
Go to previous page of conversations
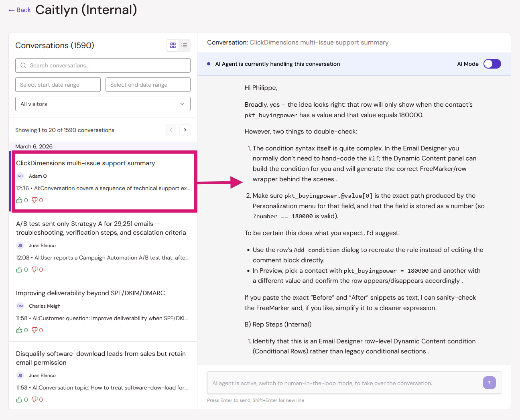[x=171, y=130]
